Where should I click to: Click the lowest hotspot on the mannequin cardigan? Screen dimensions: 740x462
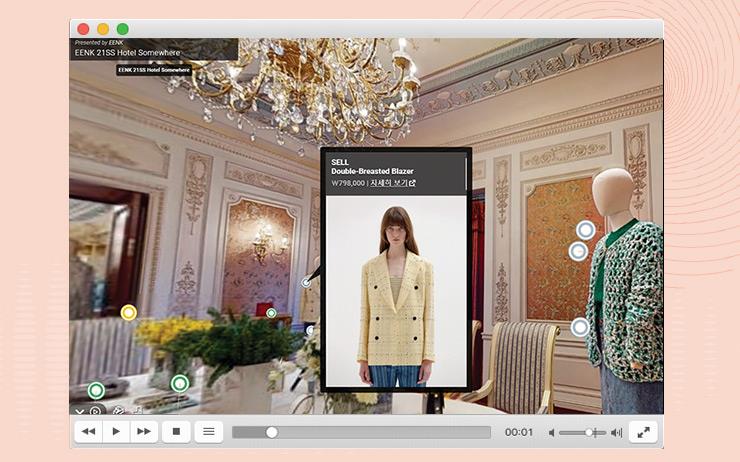click(x=580, y=327)
